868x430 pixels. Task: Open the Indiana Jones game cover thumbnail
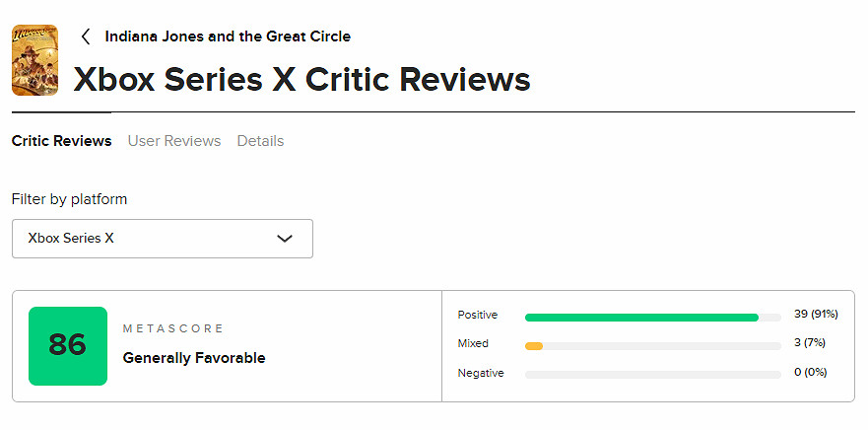34,60
